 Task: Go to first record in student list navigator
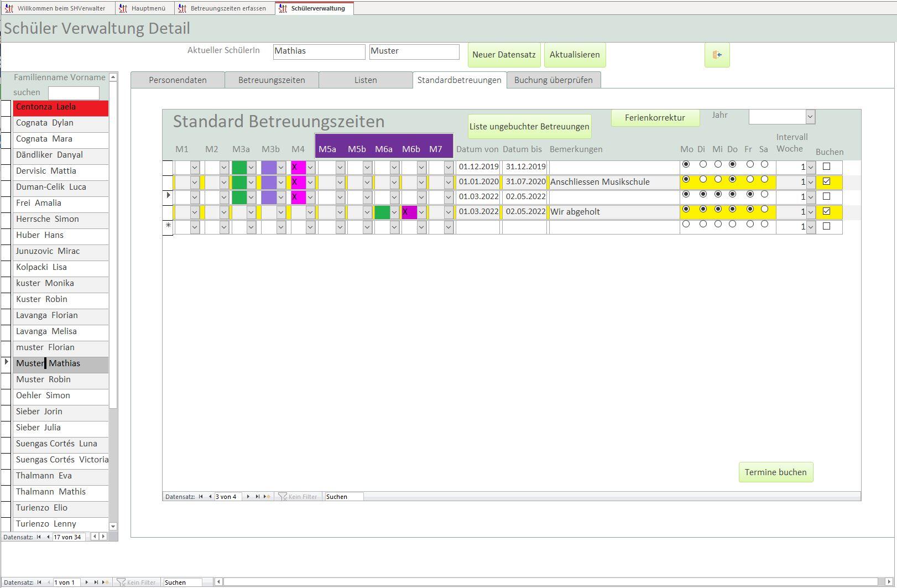[39, 537]
